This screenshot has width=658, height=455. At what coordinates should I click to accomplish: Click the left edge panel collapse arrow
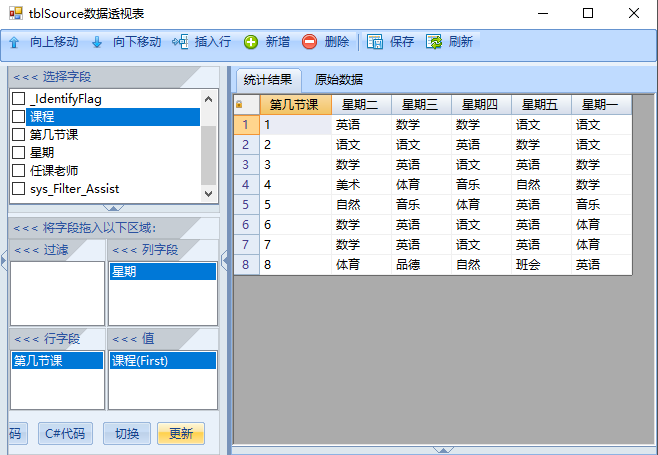coord(3,261)
